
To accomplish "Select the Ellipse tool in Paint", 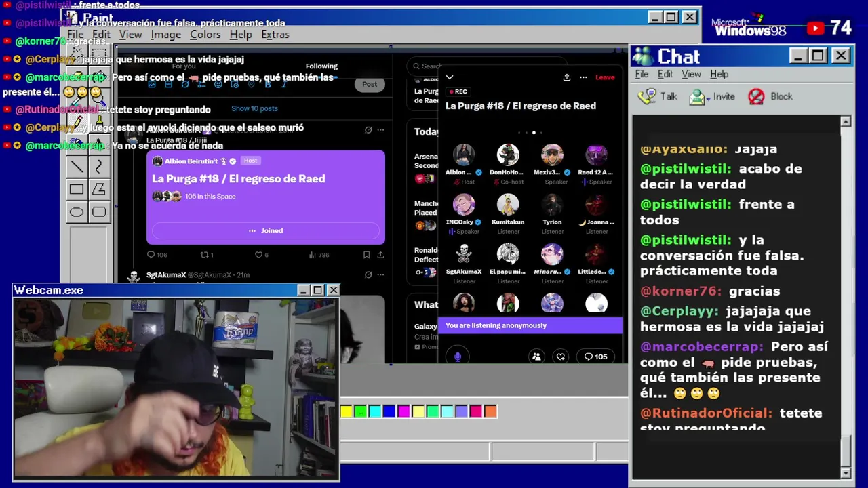I will point(77,212).
